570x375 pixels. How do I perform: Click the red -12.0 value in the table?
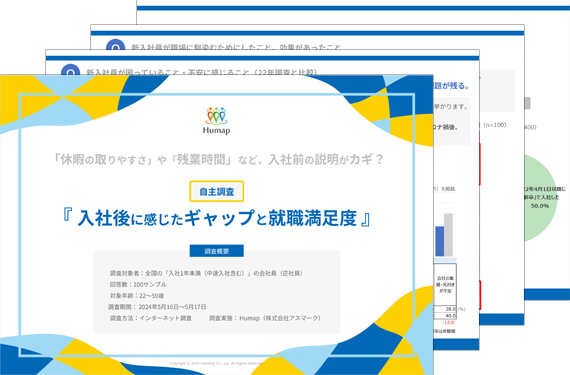point(448,323)
